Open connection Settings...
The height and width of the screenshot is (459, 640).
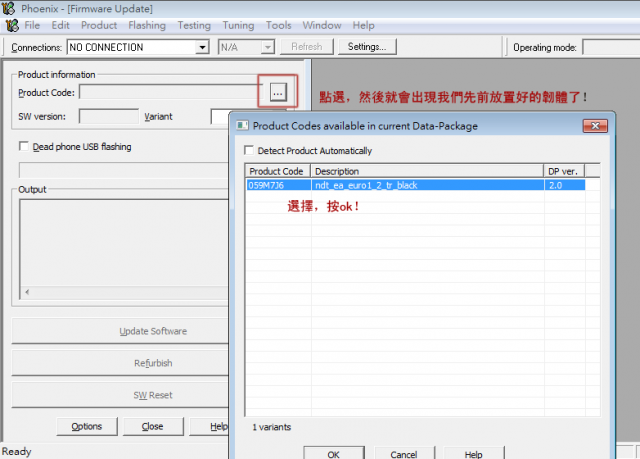pos(367,47)
